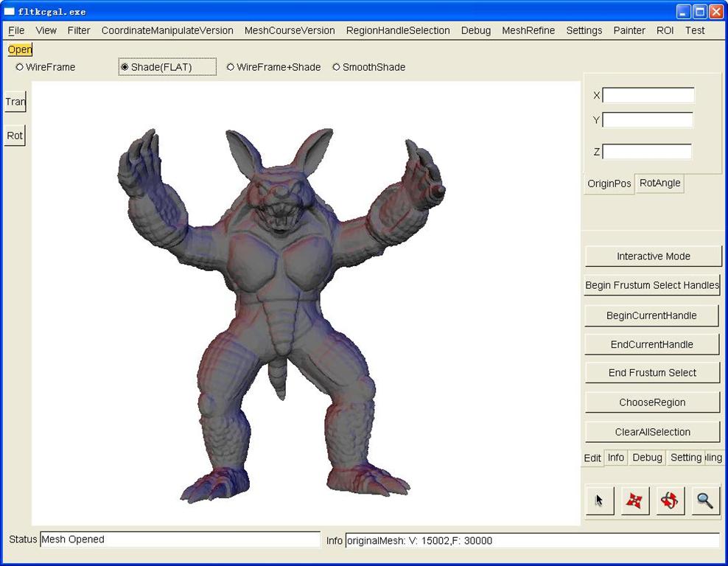Image resolution: width=728 pixels, height=566 pixels.
Task: Close the fltkcgal.exe window
Action: (x=716, y=12)
